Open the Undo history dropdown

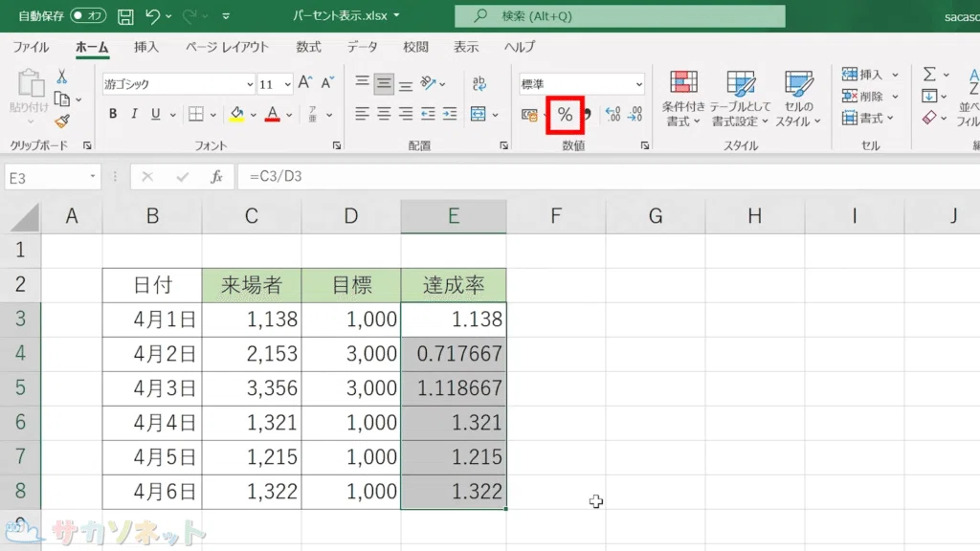coord(168,16)
